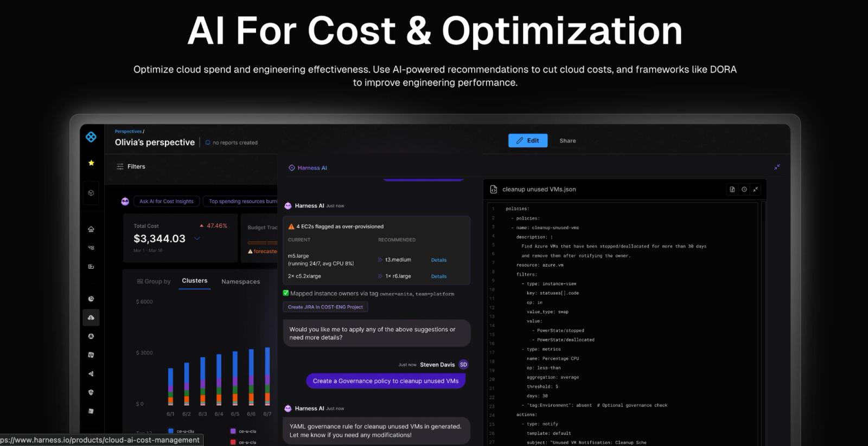Click the cleanup unused VMs.json file icon
Screen dimensions: 868x446
493,189
